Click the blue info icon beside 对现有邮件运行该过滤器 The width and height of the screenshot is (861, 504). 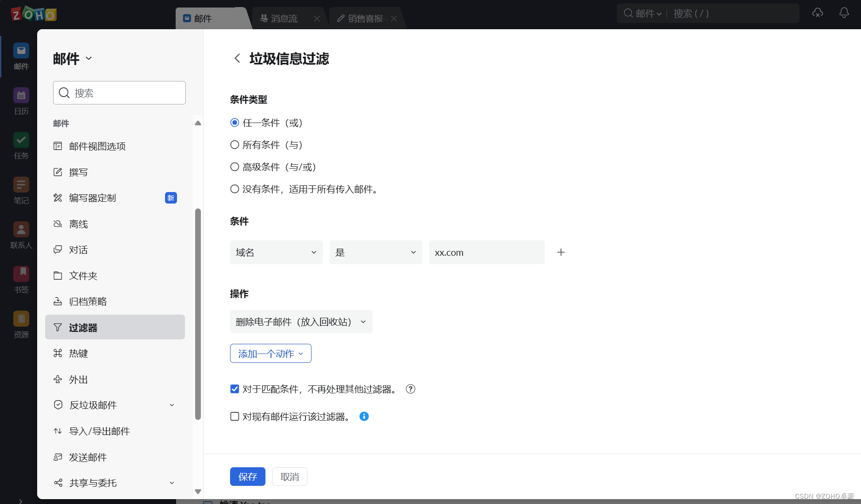pos(364,416)
